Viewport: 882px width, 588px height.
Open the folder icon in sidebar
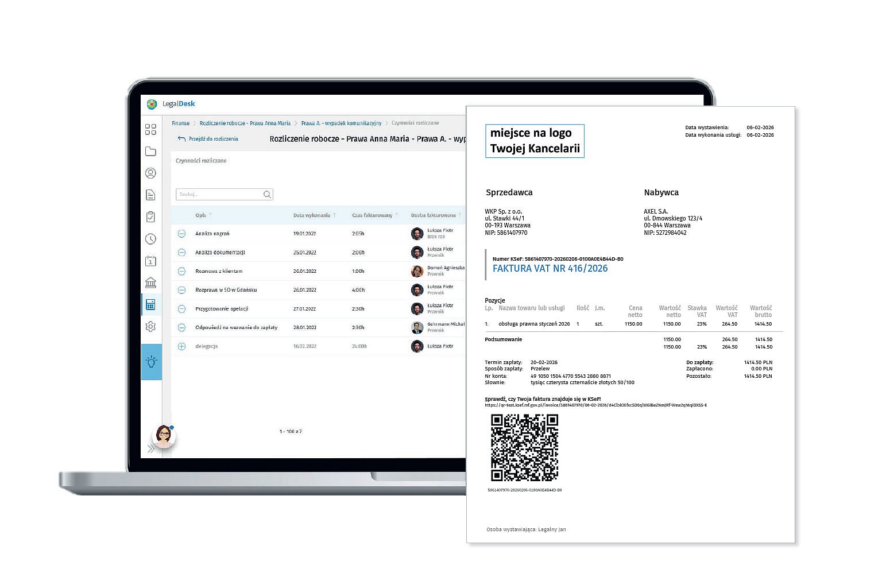coord(150,151)
